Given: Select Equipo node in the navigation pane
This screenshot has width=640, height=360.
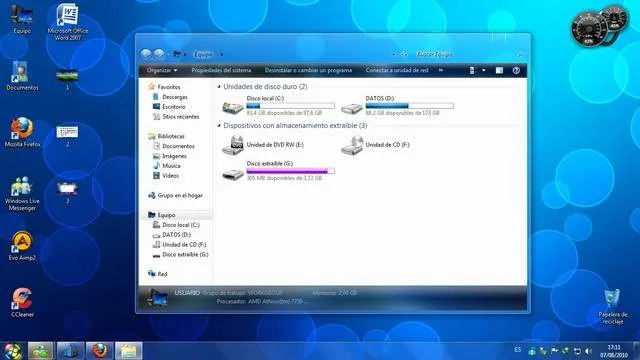Looking at the screenshot, I should 162,215.
